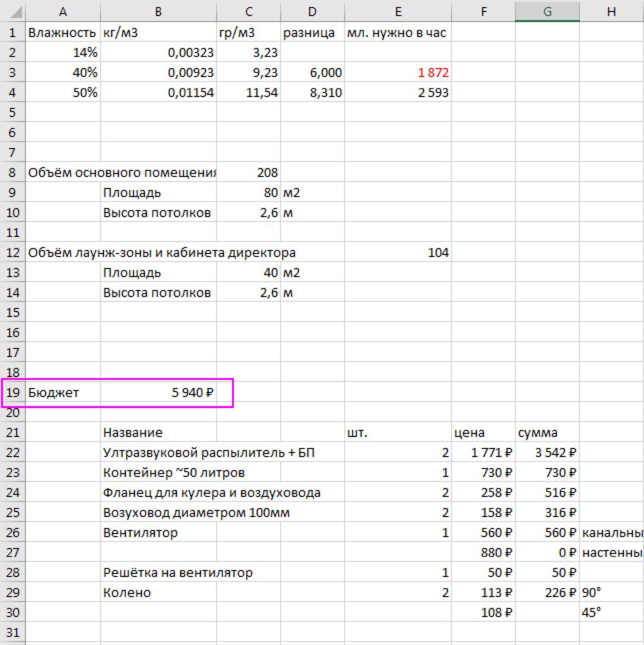Select row 19 header
Viewport: 644px width, 645px height.
point(13,392)
